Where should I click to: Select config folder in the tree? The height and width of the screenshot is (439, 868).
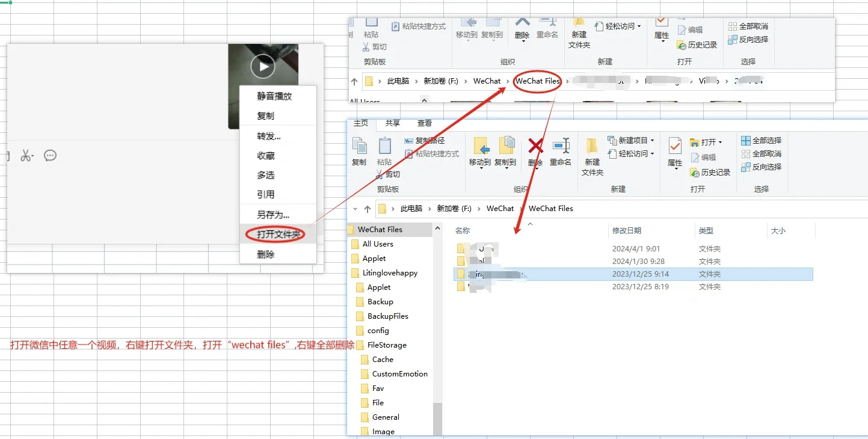click(378, 331)
